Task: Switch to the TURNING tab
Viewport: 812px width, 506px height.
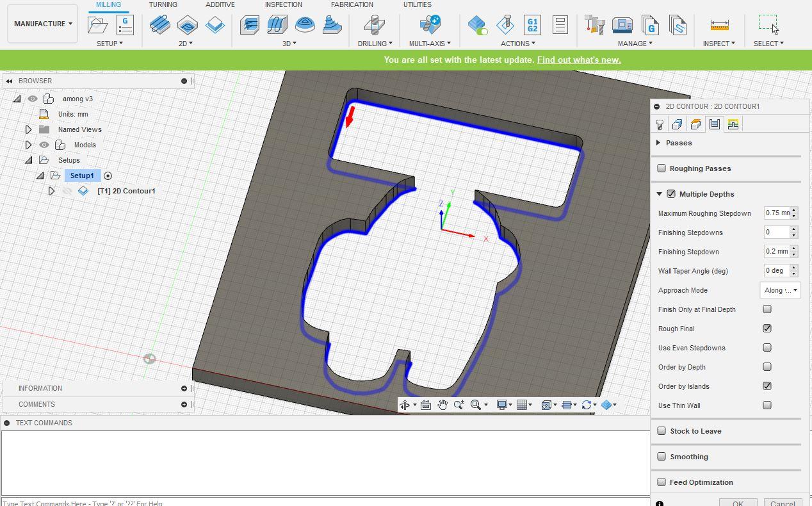Action: coord(163,4)
